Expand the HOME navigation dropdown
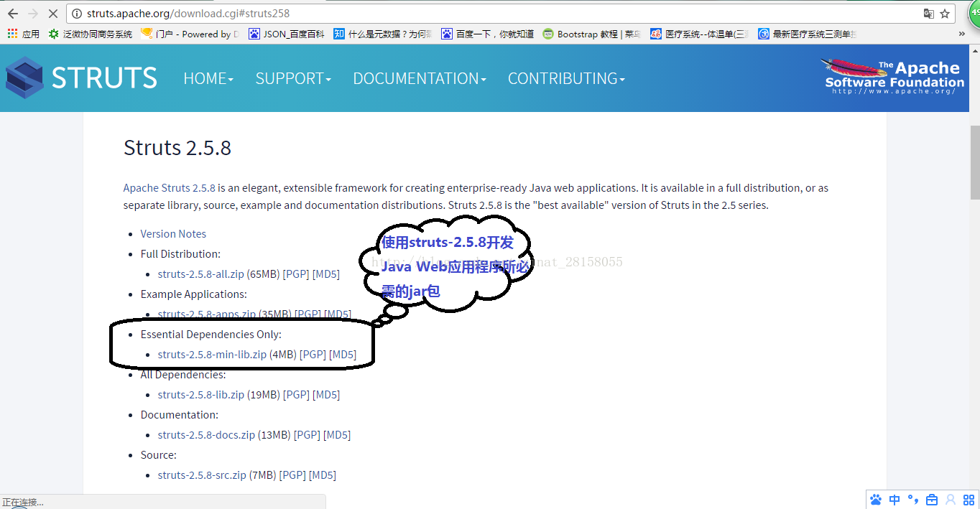 (208, 78)
